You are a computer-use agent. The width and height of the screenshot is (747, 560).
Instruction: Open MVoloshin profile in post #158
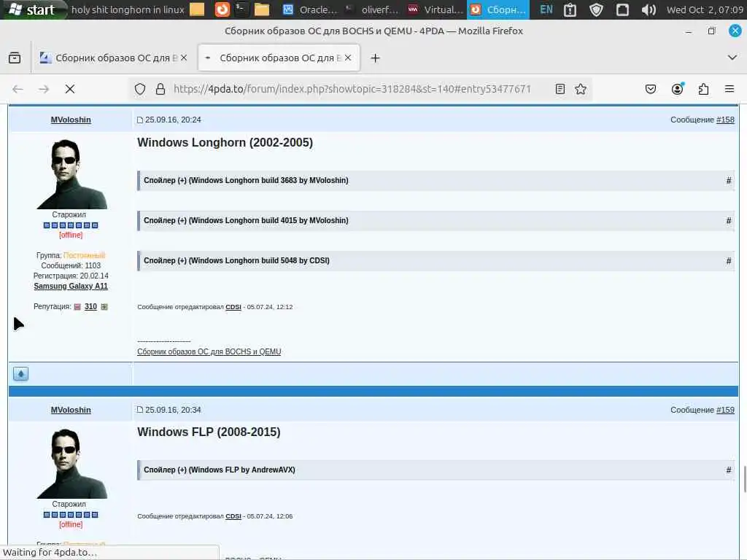click(71, 120)
